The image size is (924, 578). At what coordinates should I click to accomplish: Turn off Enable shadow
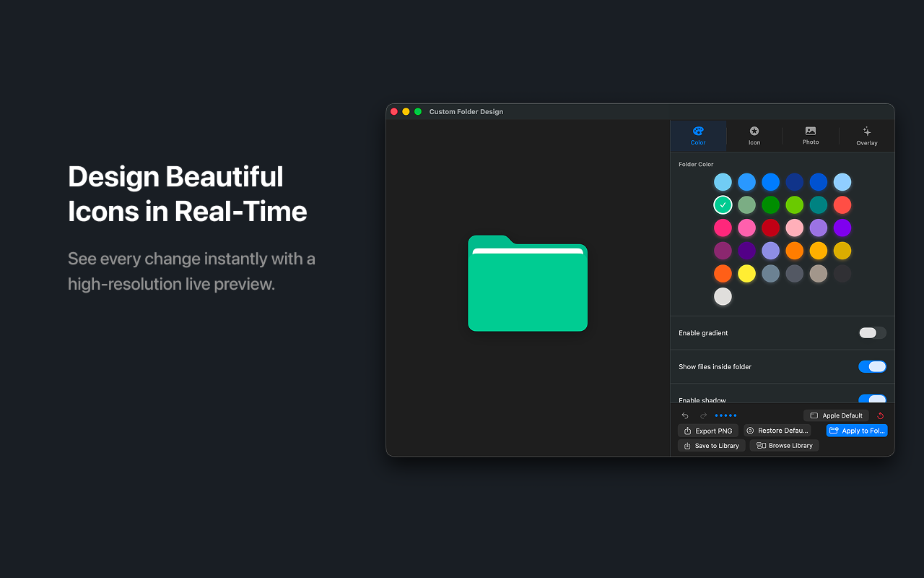pyautogui.click(x=871, y=400)
